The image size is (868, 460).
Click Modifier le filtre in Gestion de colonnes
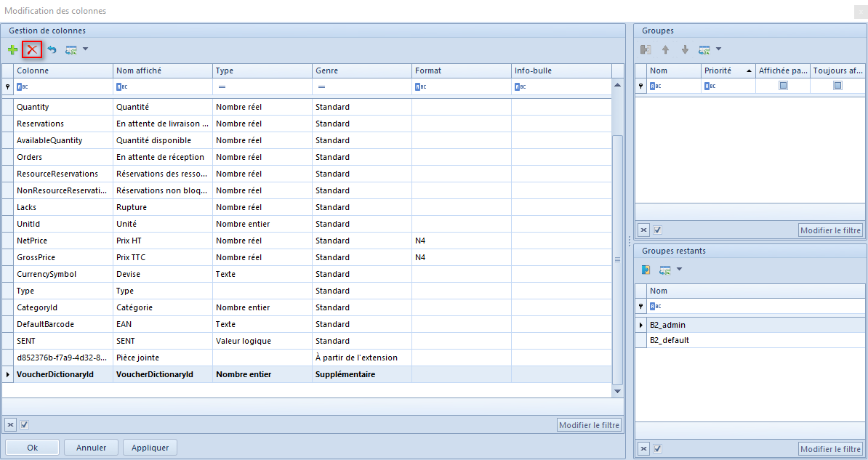589,425
